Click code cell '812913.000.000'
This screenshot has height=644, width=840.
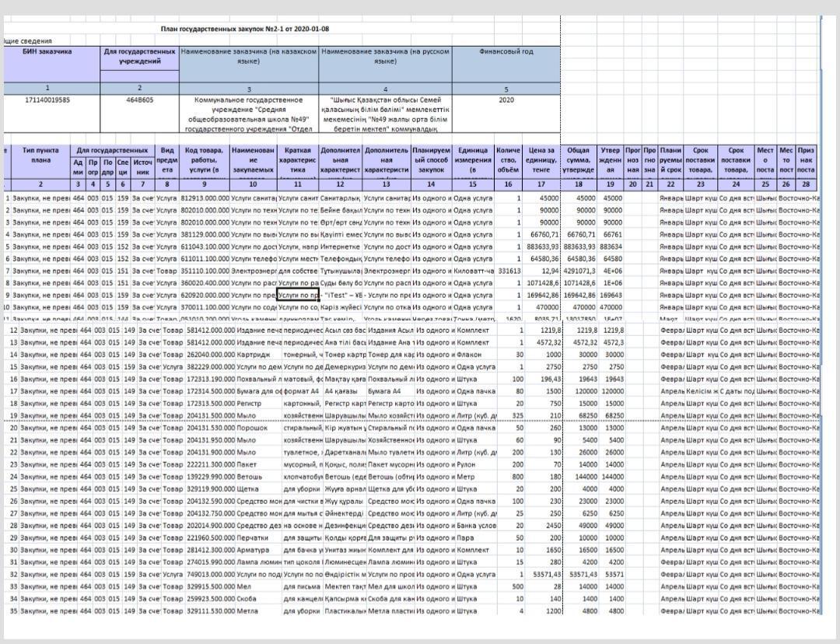[x=204, y=198]
